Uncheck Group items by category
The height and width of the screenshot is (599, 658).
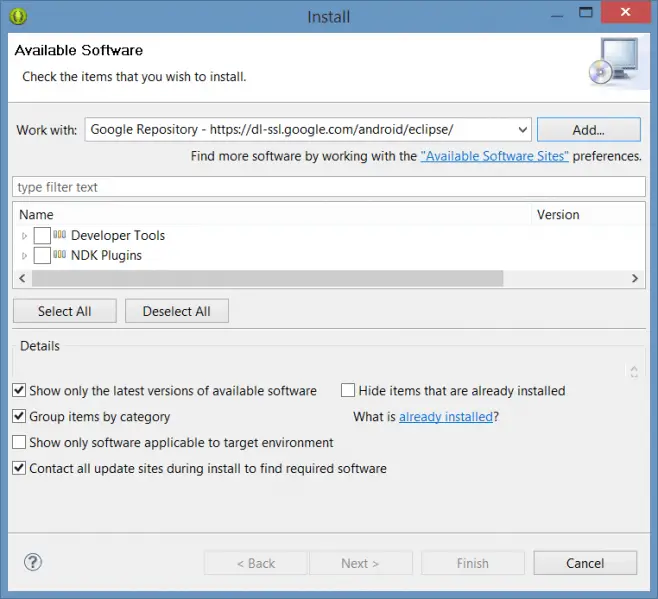(20, 417)
